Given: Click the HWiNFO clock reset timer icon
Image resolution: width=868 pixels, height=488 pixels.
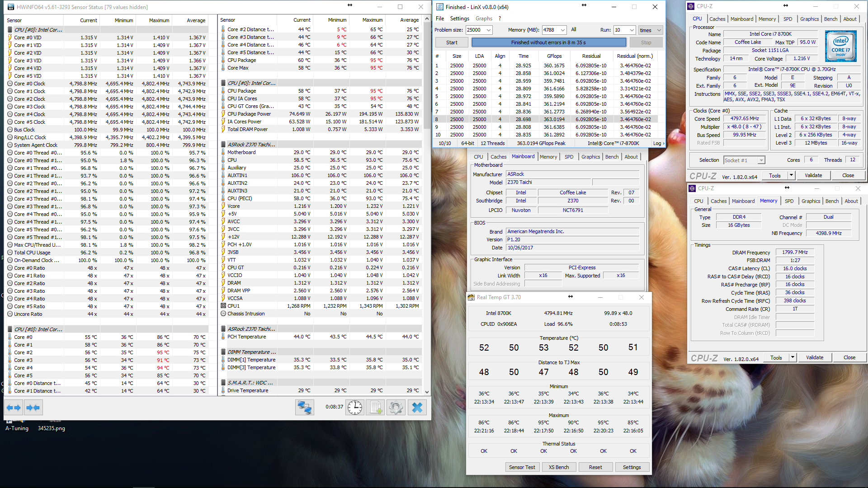Looking at the screenshot, I should point(355,408).
